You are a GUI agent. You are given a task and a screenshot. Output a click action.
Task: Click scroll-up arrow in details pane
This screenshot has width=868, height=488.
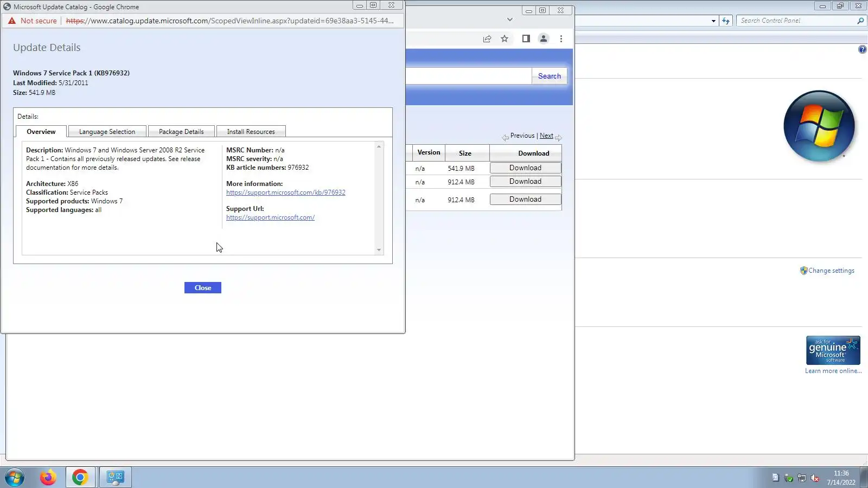379,146
